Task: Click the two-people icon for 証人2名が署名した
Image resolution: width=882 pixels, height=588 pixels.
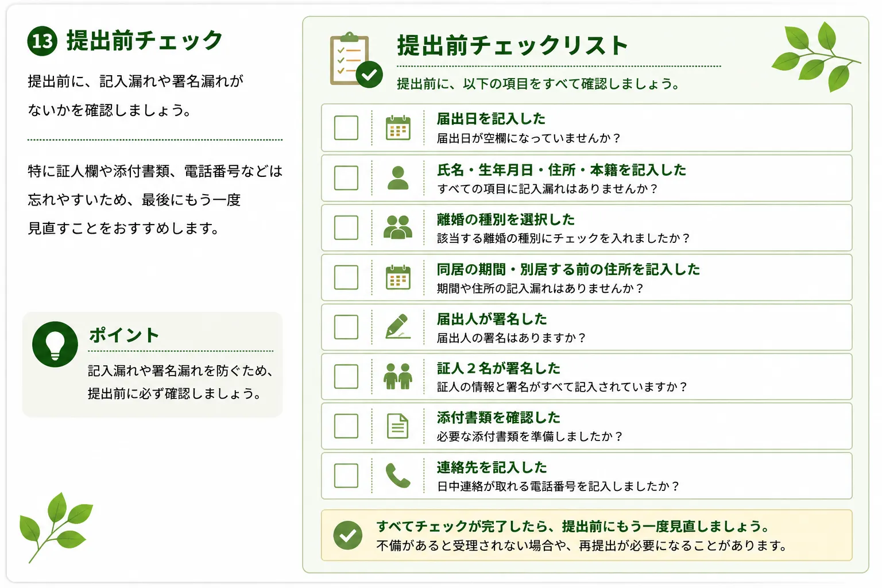Action: coord(398,376)
